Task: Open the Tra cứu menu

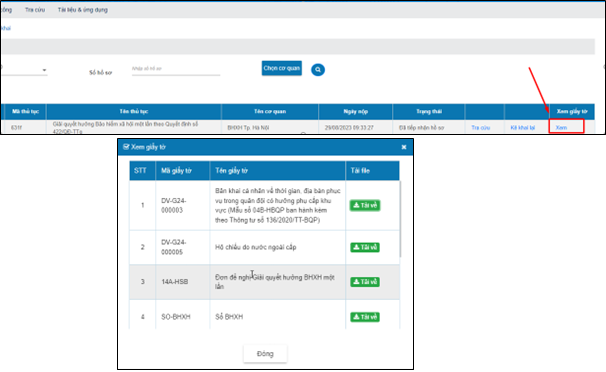Action: pos(35,10)
